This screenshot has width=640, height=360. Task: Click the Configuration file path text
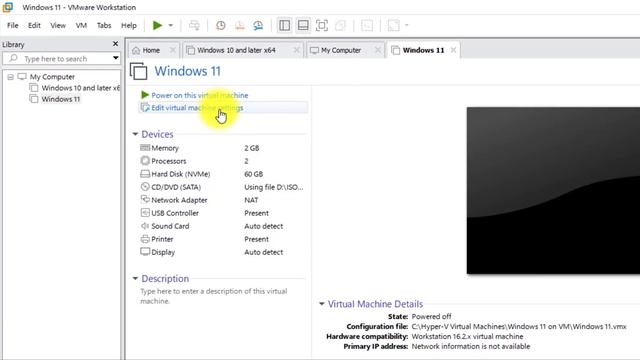[519, 327]
